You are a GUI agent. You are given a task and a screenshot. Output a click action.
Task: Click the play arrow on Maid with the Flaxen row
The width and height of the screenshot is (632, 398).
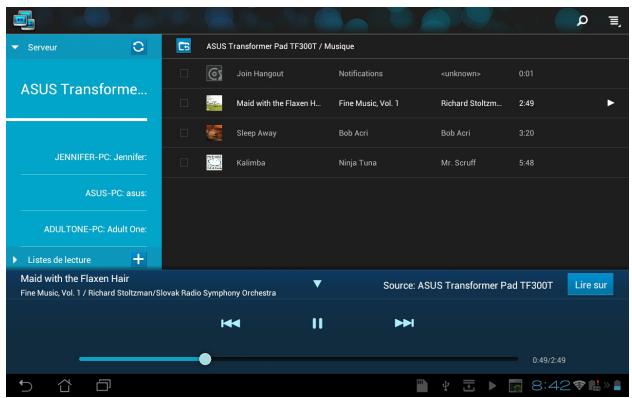point(611,103)
